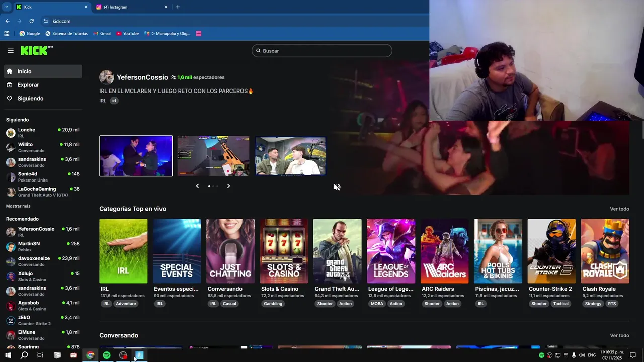Open Xdlujo recommended channel
This screenshot has width=644, height=362.
[43, 276]
